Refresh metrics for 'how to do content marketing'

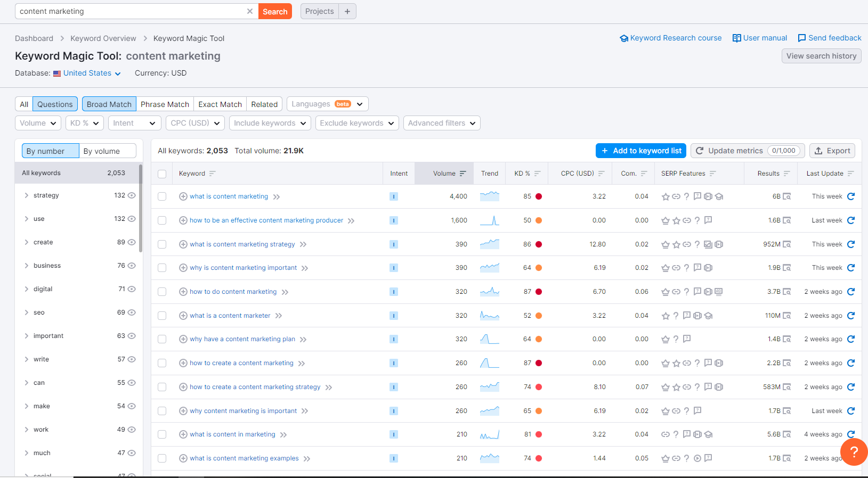tap(851, 292)
